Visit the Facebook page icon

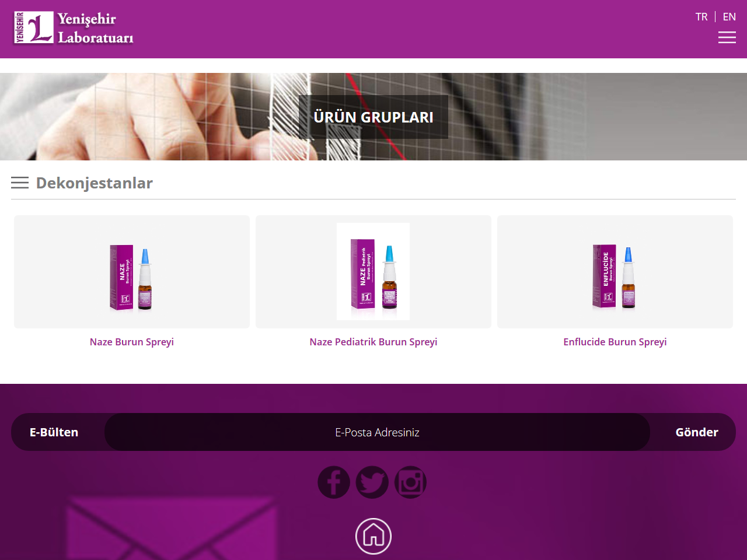(x=334, y=482)
